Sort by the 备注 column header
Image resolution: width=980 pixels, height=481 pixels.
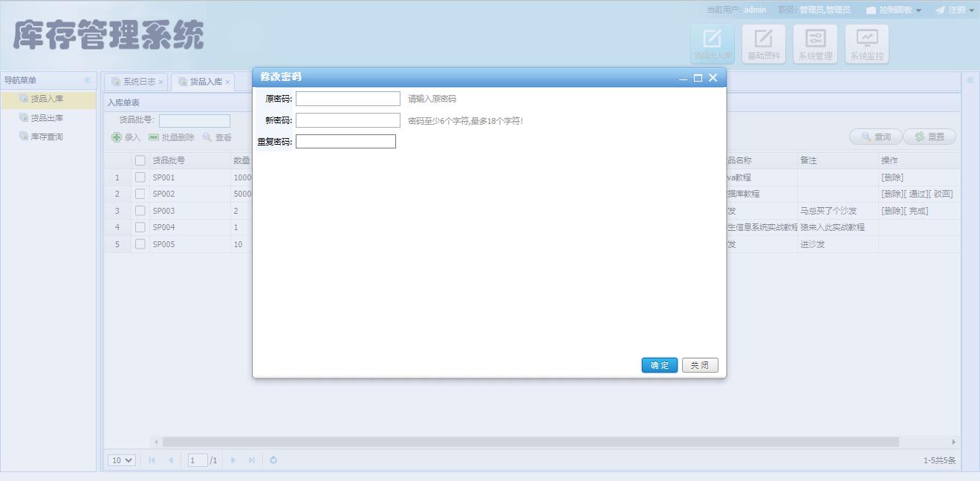click(838, 160)
